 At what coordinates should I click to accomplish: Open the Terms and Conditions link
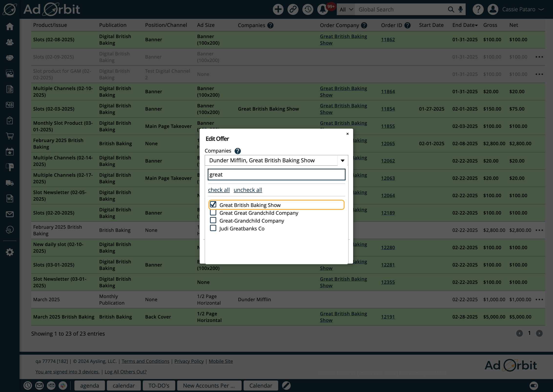pyautogui.click(x=145, y=361)
